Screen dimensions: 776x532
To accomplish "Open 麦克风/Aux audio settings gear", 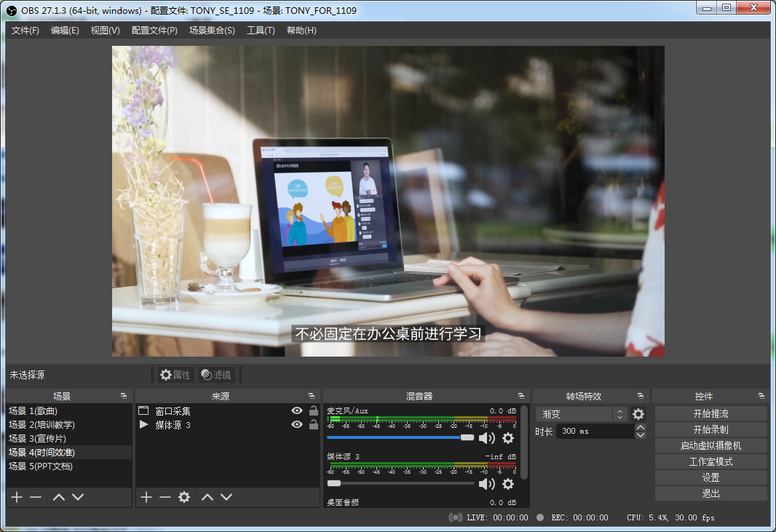I will 508,437.
